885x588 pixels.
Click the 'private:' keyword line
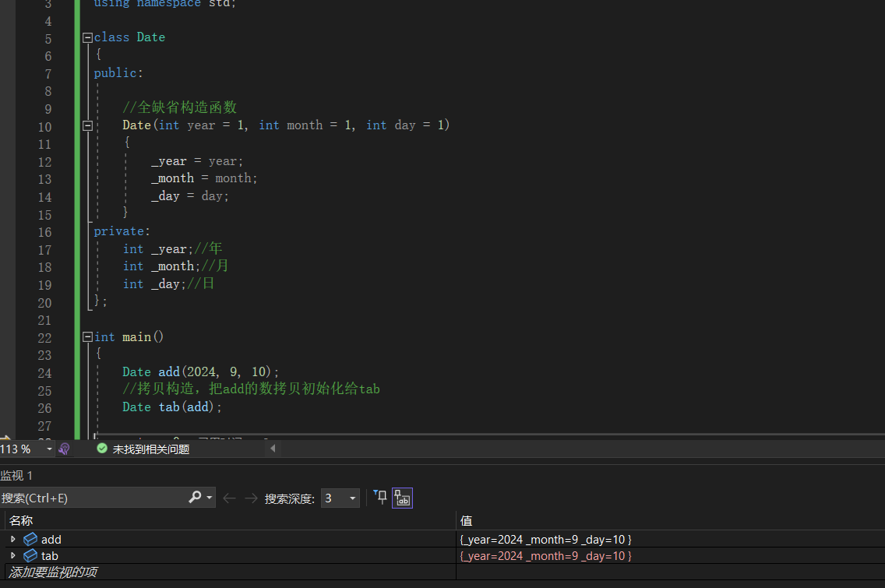122,231
